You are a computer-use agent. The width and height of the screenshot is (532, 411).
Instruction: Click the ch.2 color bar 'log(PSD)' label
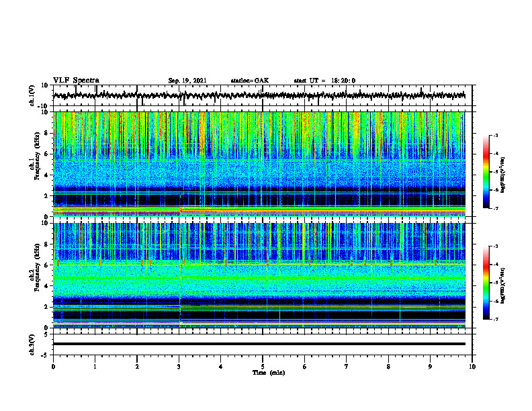pos(502,285)
